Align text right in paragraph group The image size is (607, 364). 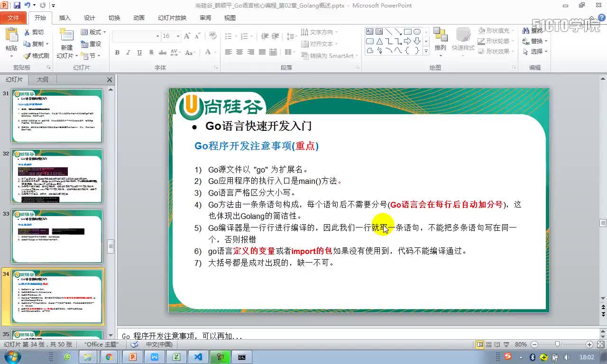[251, 52]
